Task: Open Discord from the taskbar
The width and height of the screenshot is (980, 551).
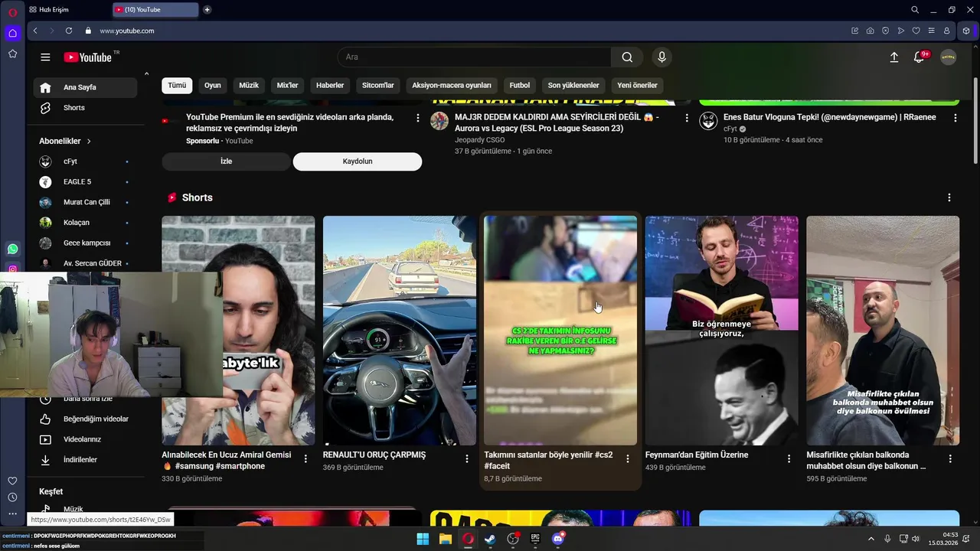Action: pos(558,539)
